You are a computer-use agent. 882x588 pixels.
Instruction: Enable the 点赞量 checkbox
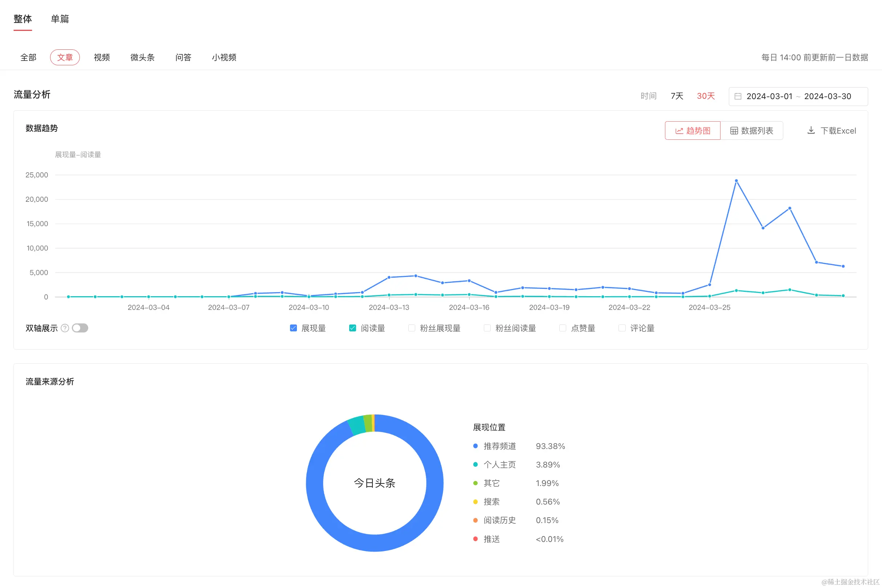click(563, 328)
